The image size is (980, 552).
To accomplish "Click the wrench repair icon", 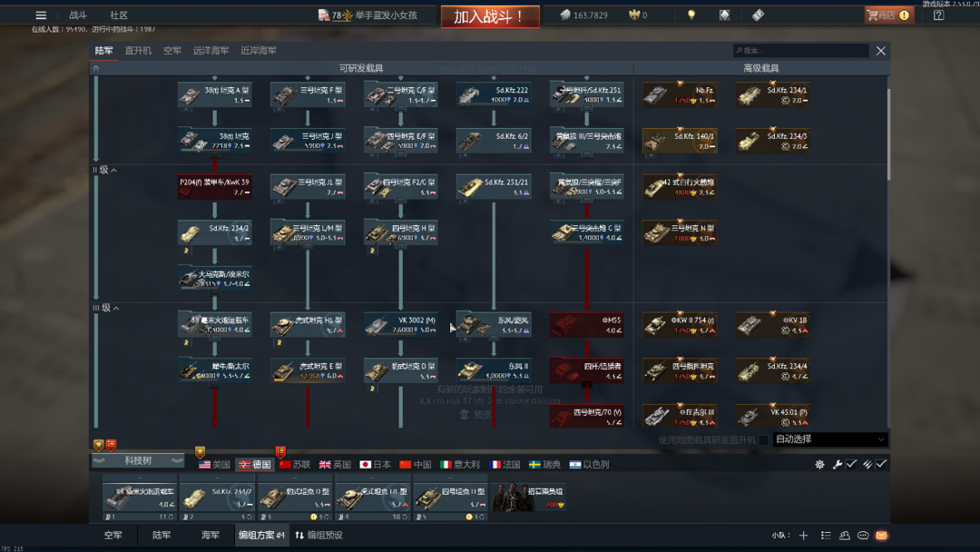I will coord(837,464).
